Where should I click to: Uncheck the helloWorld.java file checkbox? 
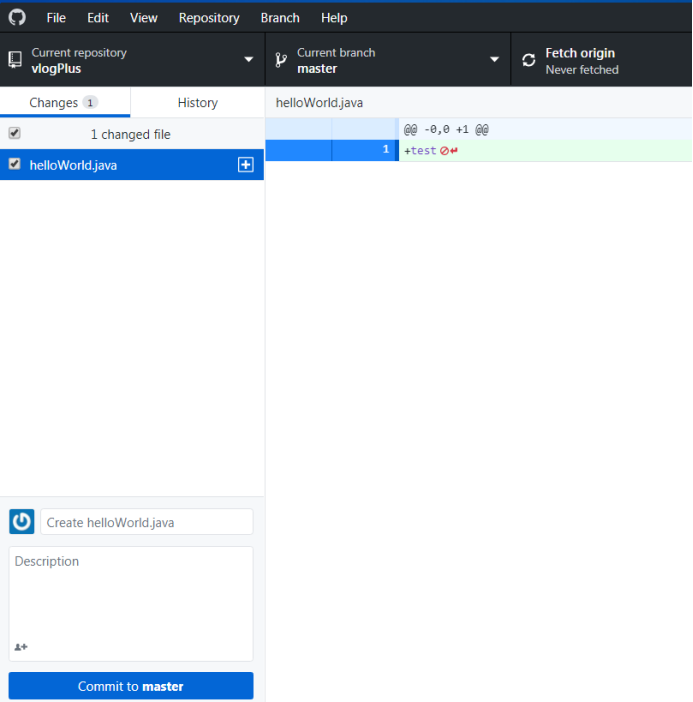click(x=14, y=164)
